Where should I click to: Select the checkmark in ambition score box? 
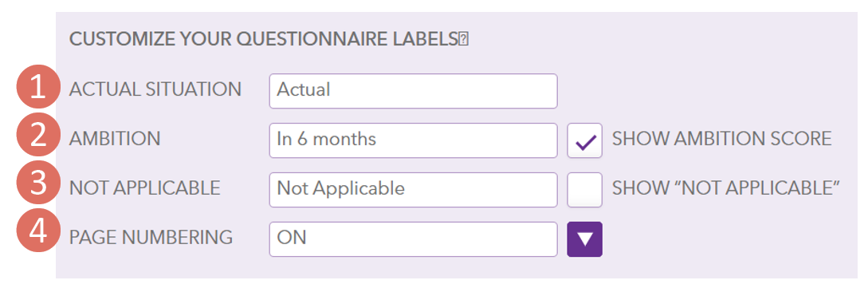click(585, 143)
